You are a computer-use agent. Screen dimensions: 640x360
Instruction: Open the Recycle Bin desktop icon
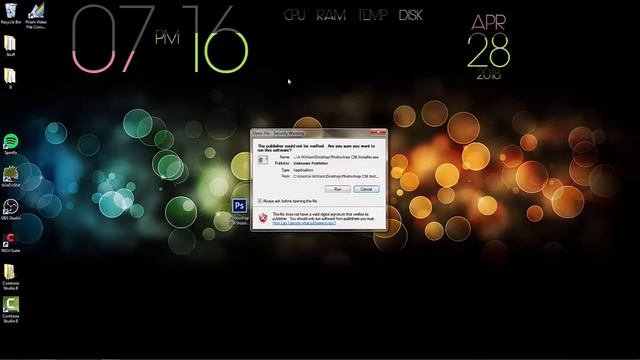tap(11, 13)
